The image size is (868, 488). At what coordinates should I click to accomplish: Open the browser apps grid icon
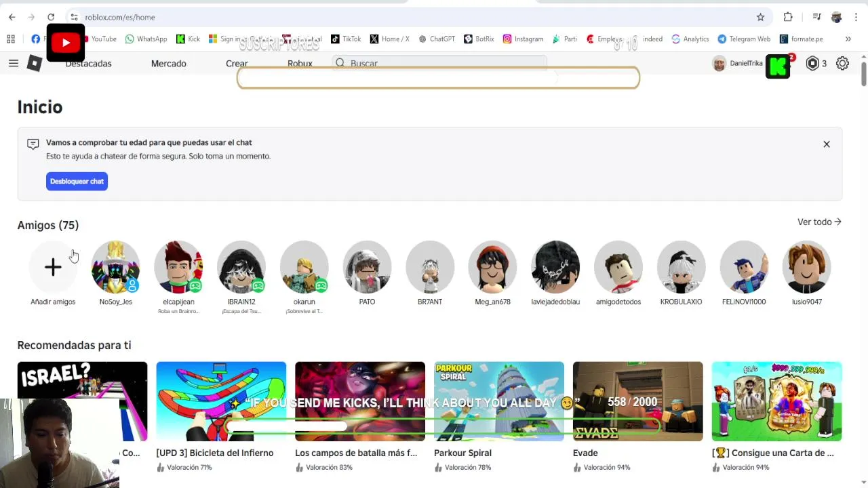click(x=11, y=39)
